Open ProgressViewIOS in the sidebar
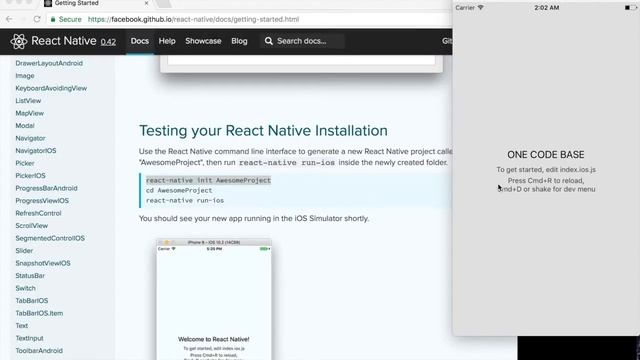Viewport: 640px width, 360px height. (42, 201)
